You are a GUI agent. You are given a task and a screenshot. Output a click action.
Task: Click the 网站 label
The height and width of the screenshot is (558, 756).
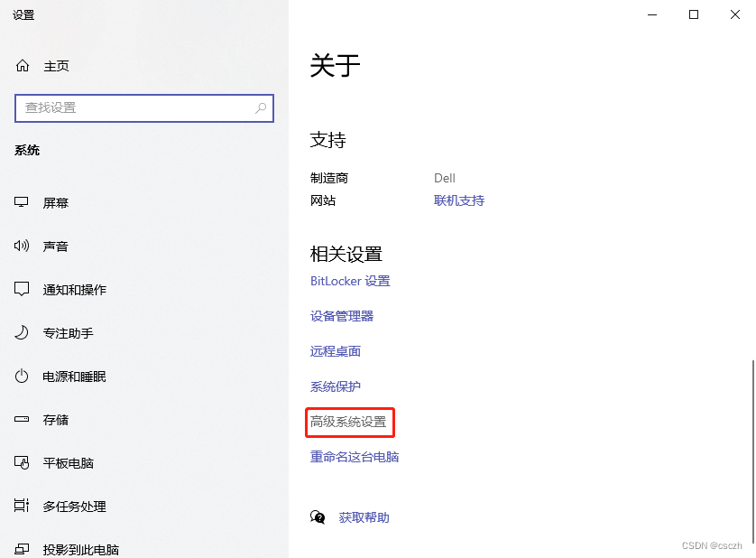point(323,200)
